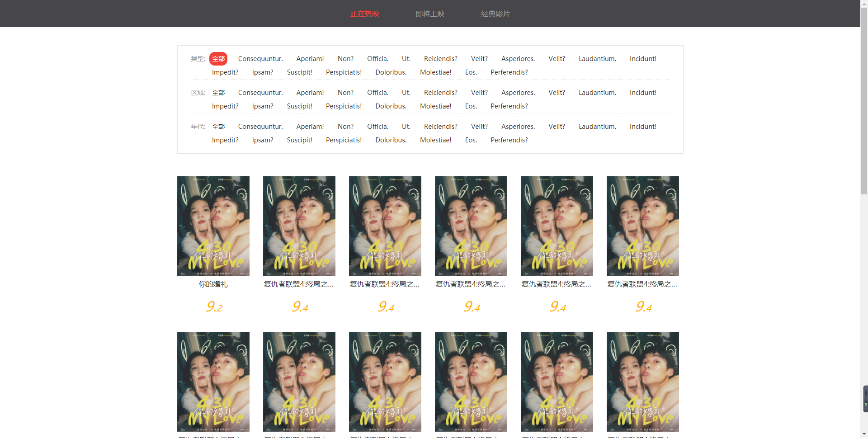The image size is (868, 438).
Task: Choose Laudantium. in the 区域 filter
Action: point(597,93)
